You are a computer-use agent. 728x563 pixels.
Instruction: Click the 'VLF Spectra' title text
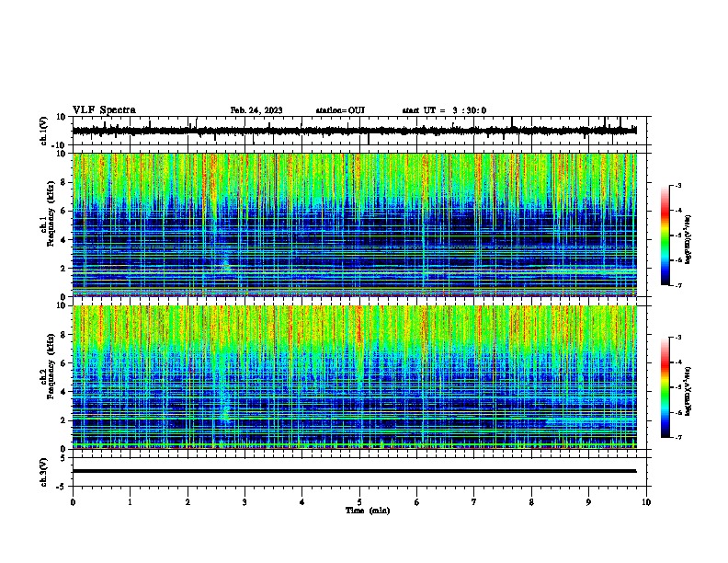click(x=104, y=110)
